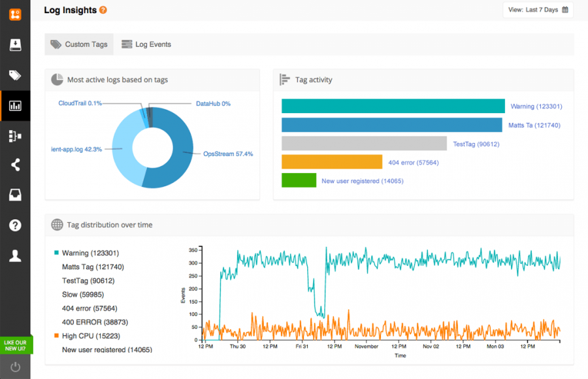Click the logo icon at sidebar top

point(14,14)
